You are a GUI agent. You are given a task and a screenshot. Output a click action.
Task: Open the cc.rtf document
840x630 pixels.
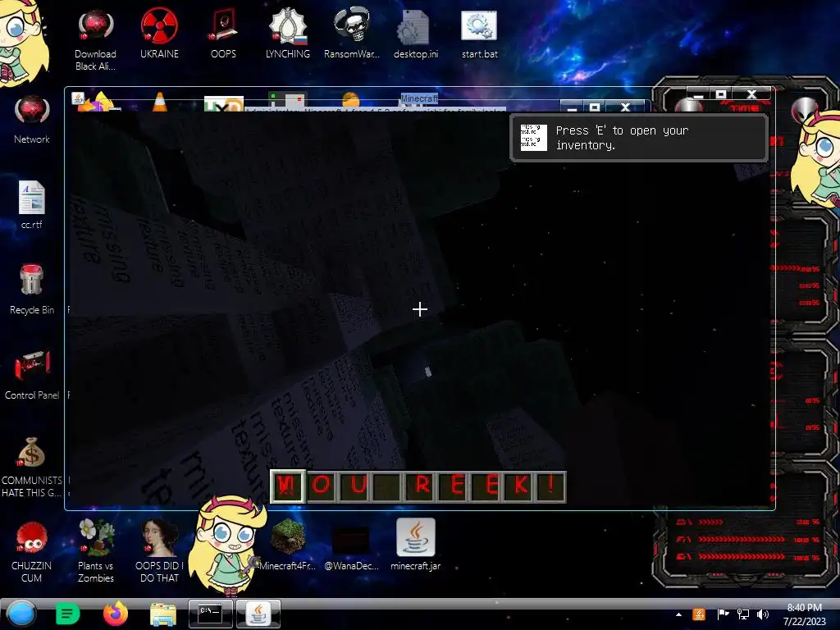click(x=32, y=204)
